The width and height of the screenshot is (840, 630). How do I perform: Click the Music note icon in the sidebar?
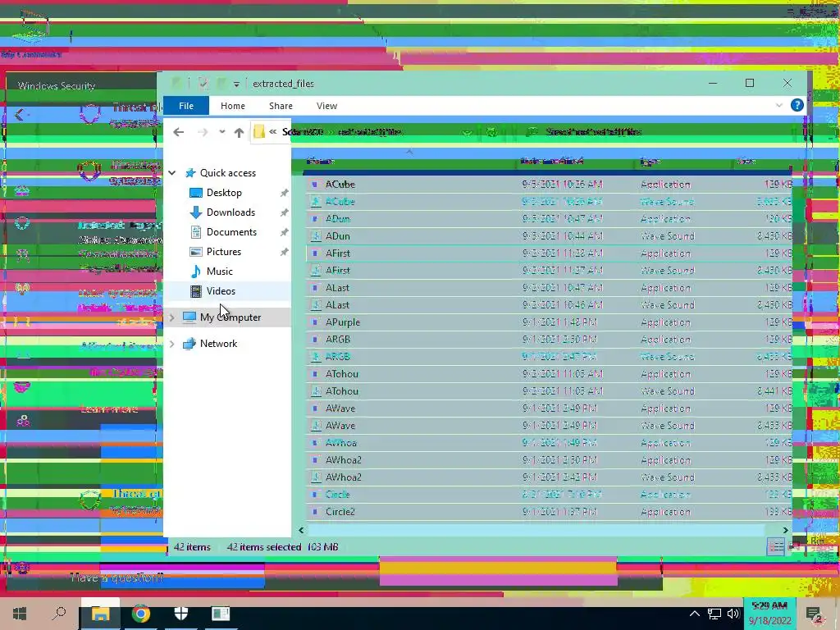[196, 271]
